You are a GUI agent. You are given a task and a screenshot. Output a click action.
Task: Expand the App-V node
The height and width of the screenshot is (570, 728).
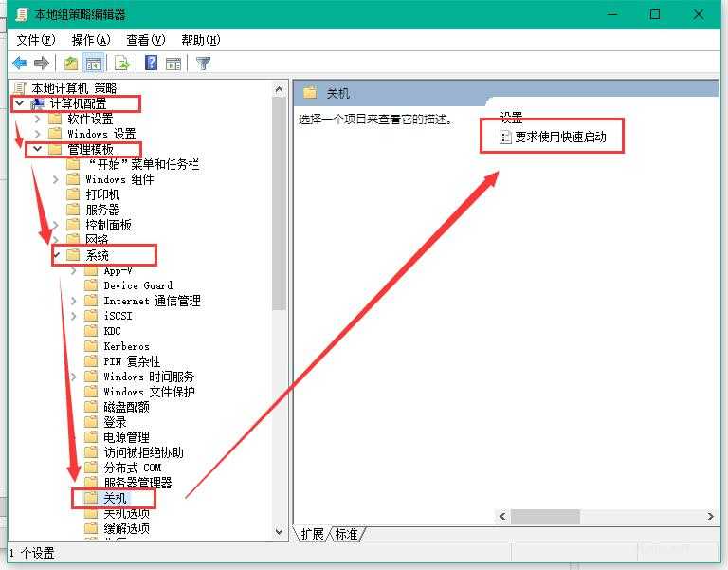pyautogui.click(x=73, y=270)
